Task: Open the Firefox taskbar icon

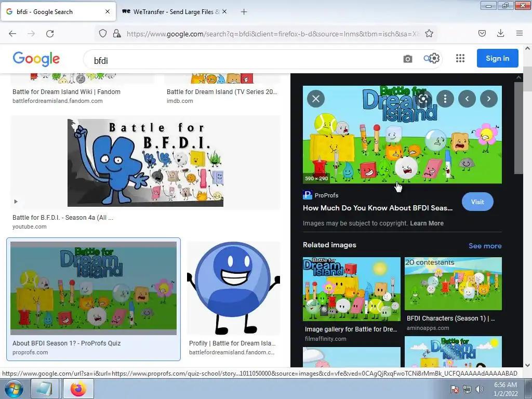Action: pos(78,389)
